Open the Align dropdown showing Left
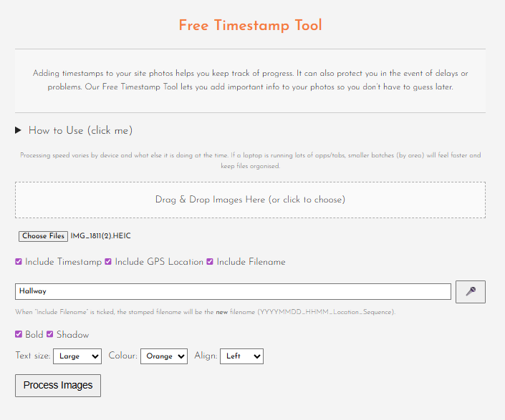The image size is (505, 420). pyautogui.click(x=241, y=356)
